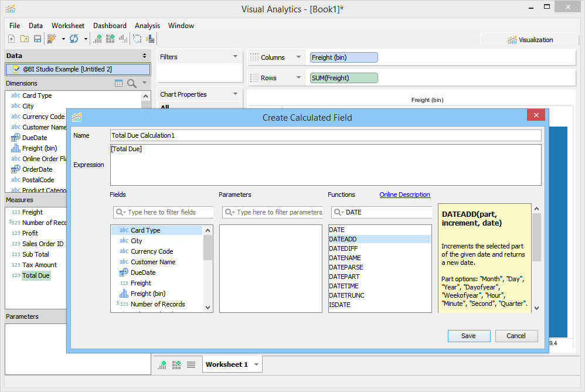Save the workbook with the floppy disk icon
The width and height of the screenshot is (585, 392).
tap(38, 39)
